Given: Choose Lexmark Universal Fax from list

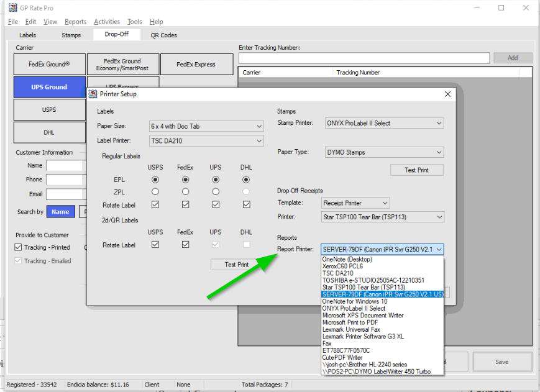Looking at the screenshot, I should click(382, 329).
